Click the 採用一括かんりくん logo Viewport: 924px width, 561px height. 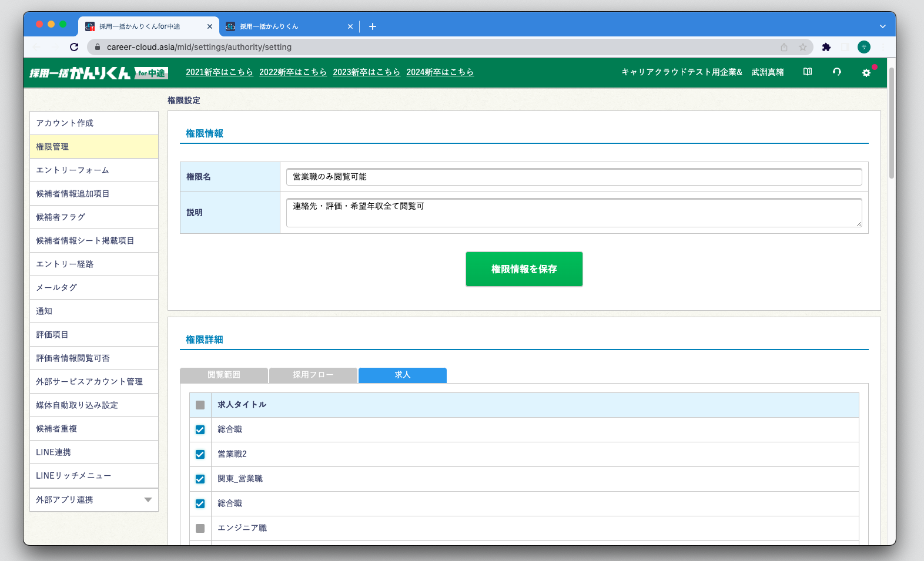coord(99,73)
